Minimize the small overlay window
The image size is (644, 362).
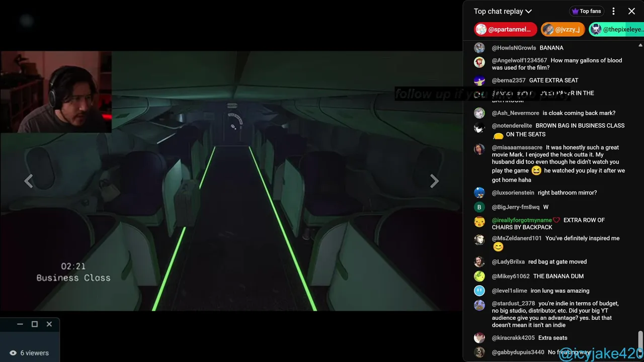tap(20, 324)
